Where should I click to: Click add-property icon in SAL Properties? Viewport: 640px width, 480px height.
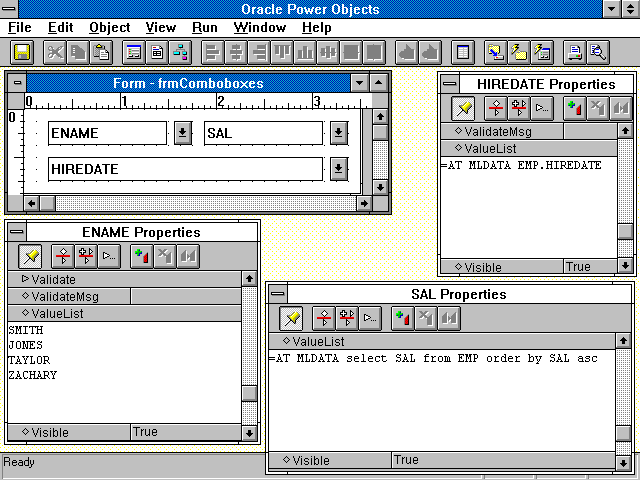tap(403, 318)
